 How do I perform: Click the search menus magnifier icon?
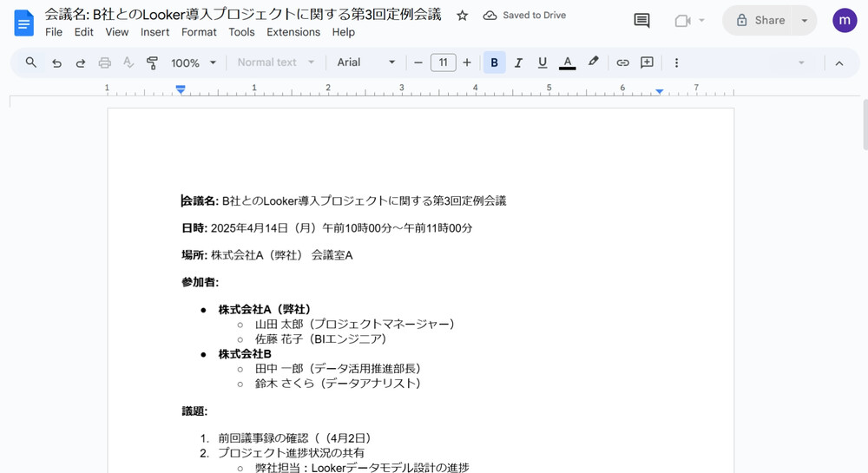click(x=31, y=62)
